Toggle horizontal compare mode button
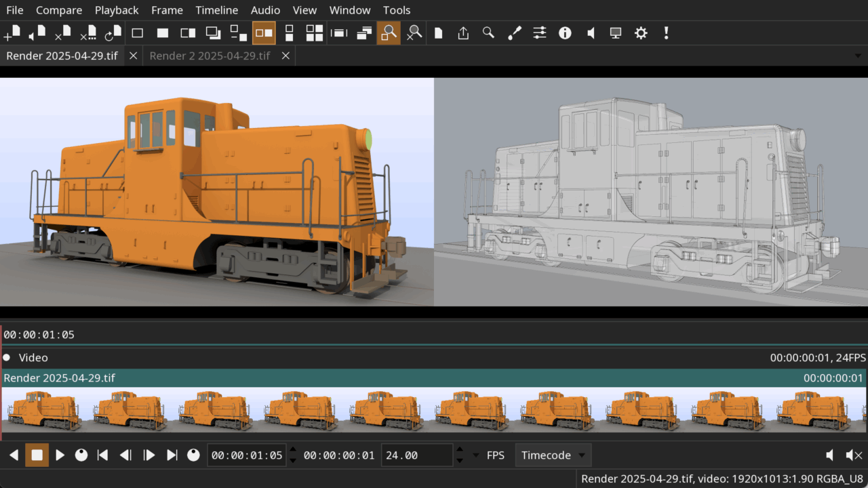 pos(264,33)
